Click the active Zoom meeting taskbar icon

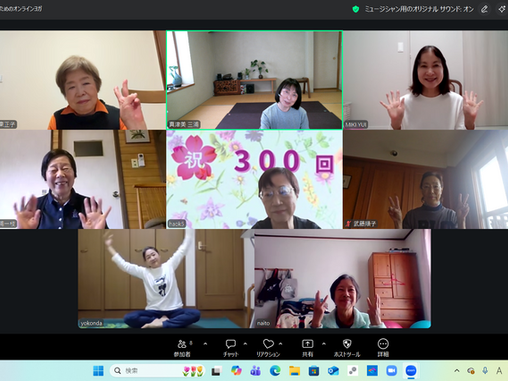point(411,371)
